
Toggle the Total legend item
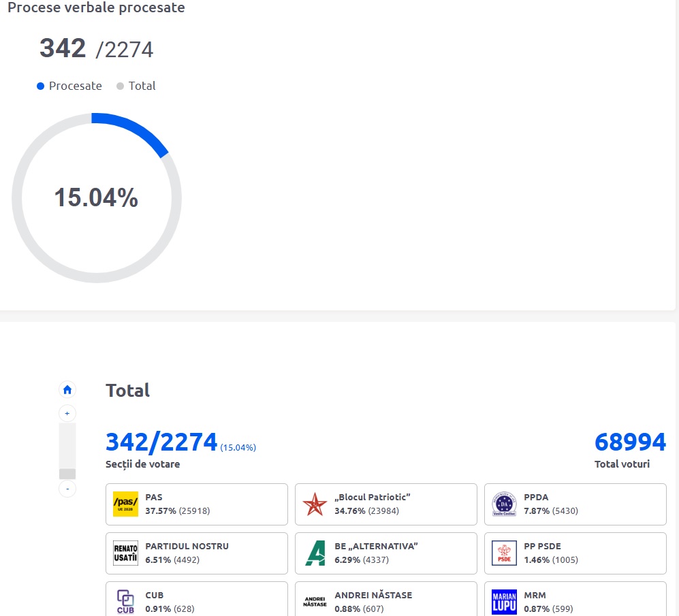pos(136,86)
